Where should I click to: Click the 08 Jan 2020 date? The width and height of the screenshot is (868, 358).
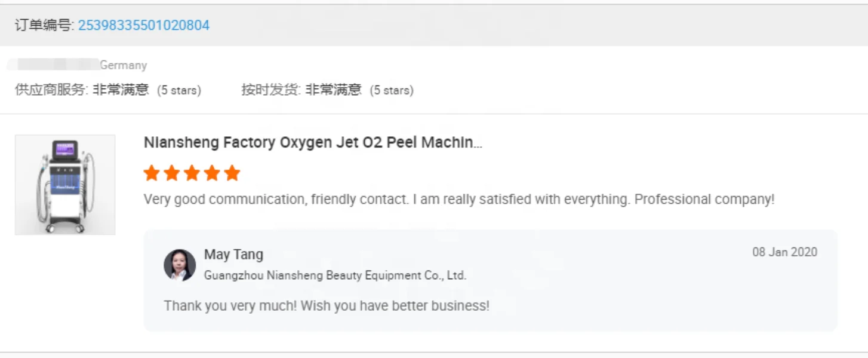click(784, 252)
